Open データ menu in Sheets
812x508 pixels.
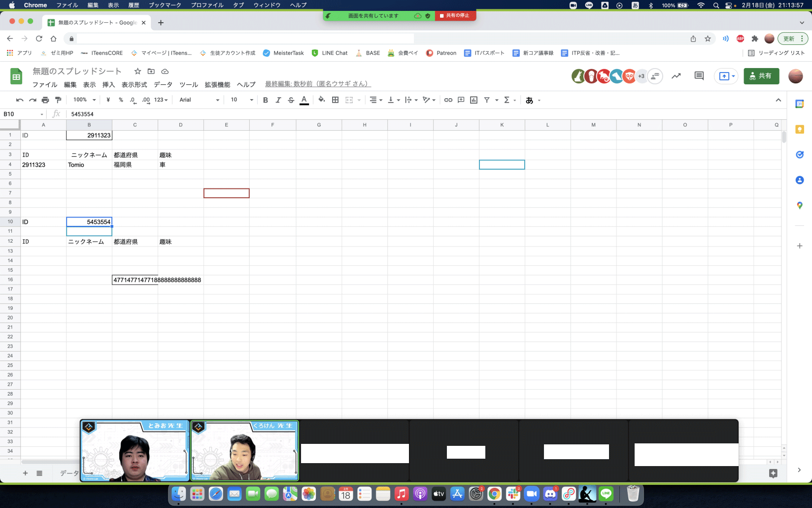[x=163, y=85]
